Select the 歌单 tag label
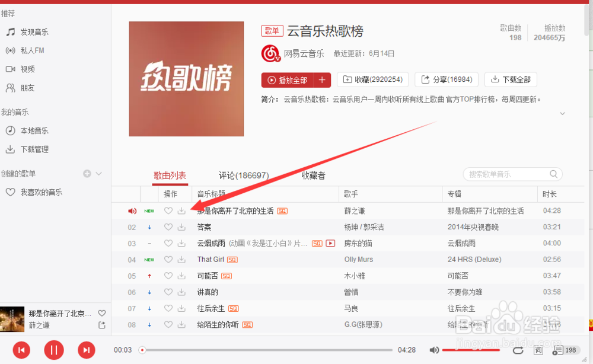This screenshot has height=364, width=593. coord(272,31)
